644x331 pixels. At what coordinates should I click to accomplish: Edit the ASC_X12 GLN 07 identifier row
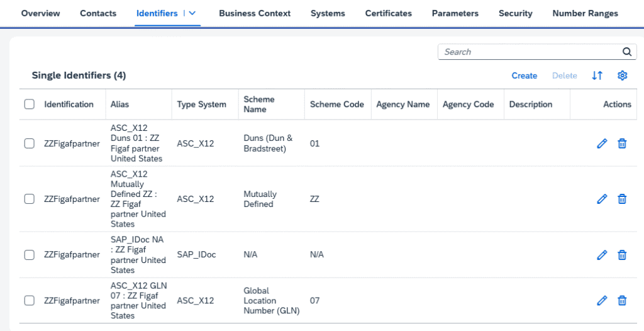[602, 301]
